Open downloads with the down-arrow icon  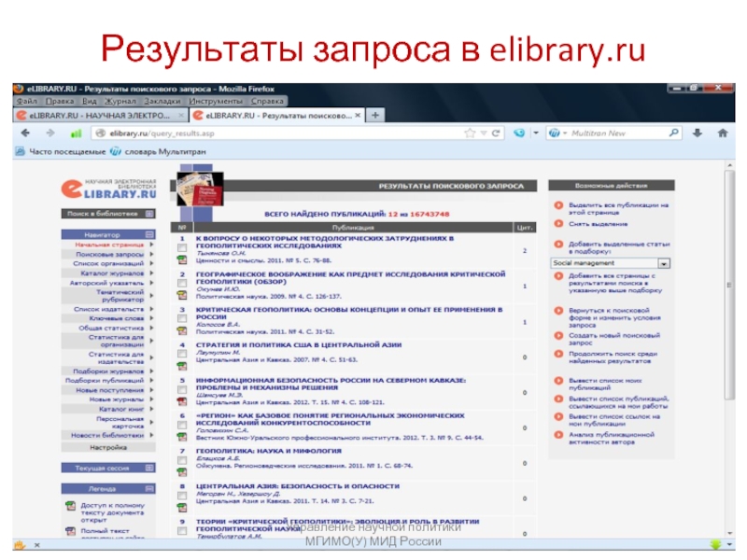pyautogui.click(x=697, y=133)
